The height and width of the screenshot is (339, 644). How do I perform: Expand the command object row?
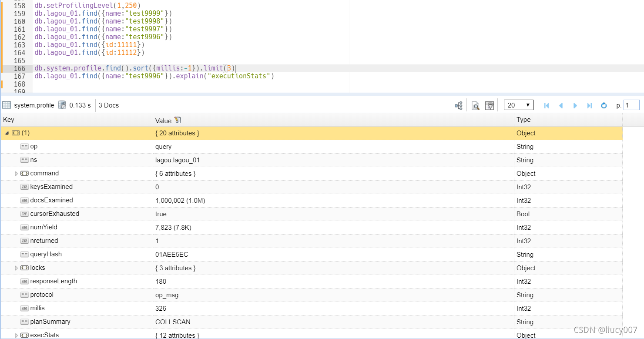click(x=17, y=174)
